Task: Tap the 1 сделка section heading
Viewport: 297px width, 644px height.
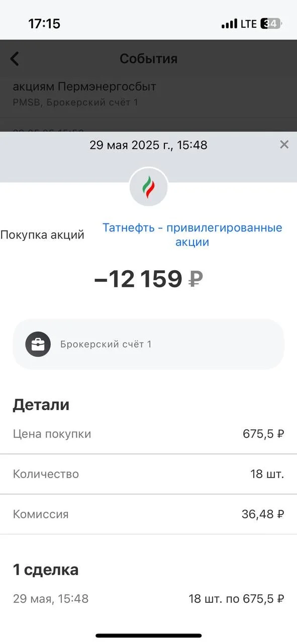Action: pos(46,570)
